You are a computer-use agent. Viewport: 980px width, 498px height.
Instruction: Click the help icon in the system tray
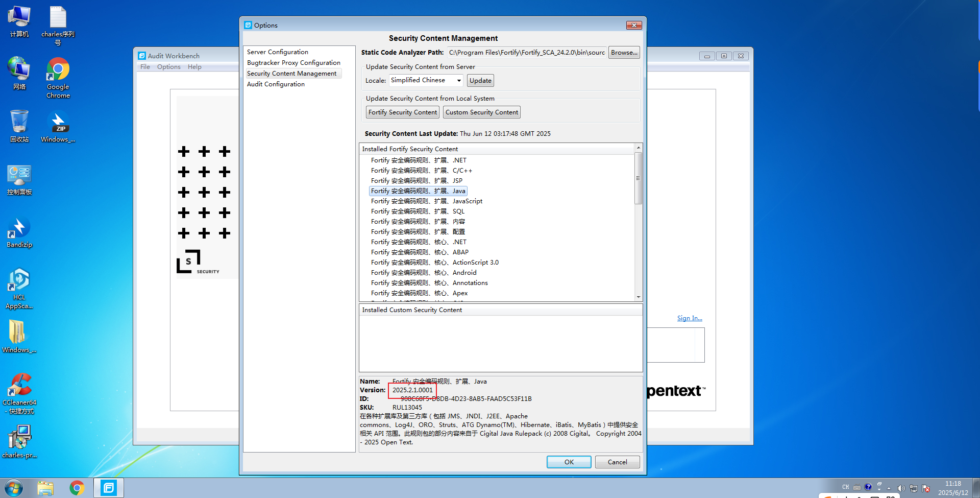[868, 487]
